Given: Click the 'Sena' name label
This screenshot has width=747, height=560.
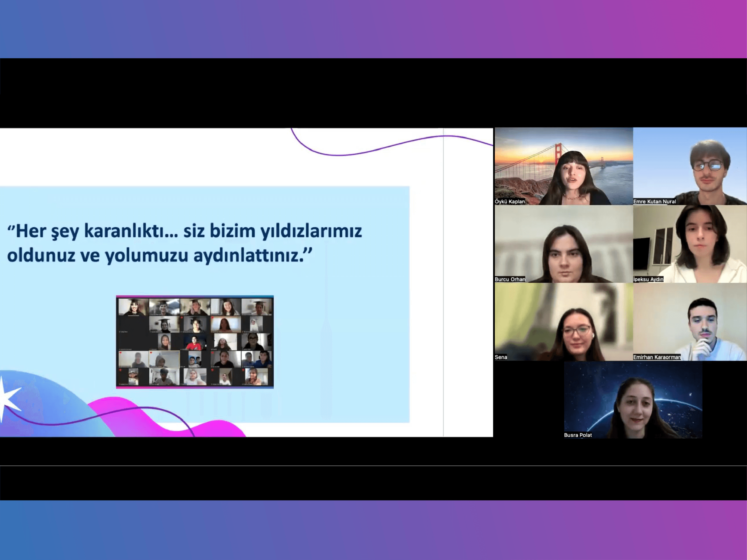Looking at the screenshot, I should 501,357.
